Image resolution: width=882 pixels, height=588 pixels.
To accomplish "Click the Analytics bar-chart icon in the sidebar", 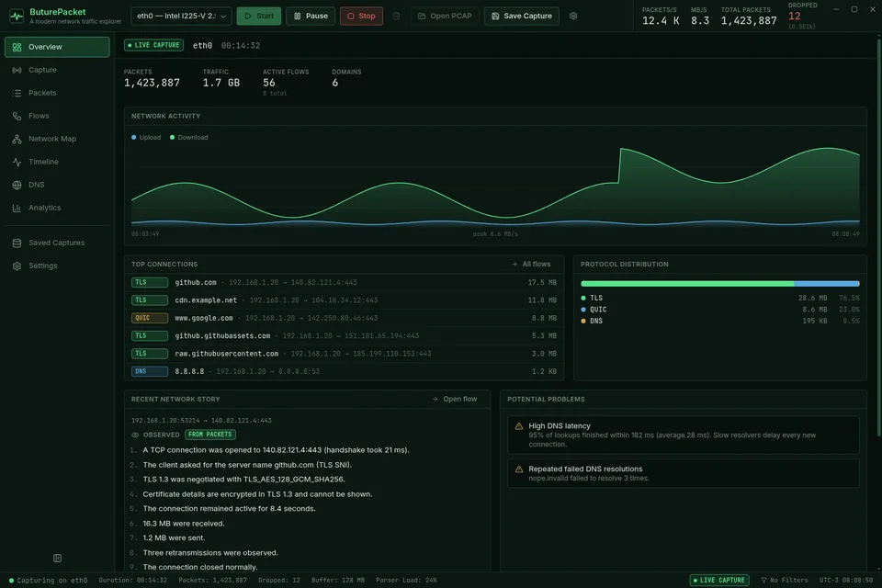I will click(x=17, y=208).
